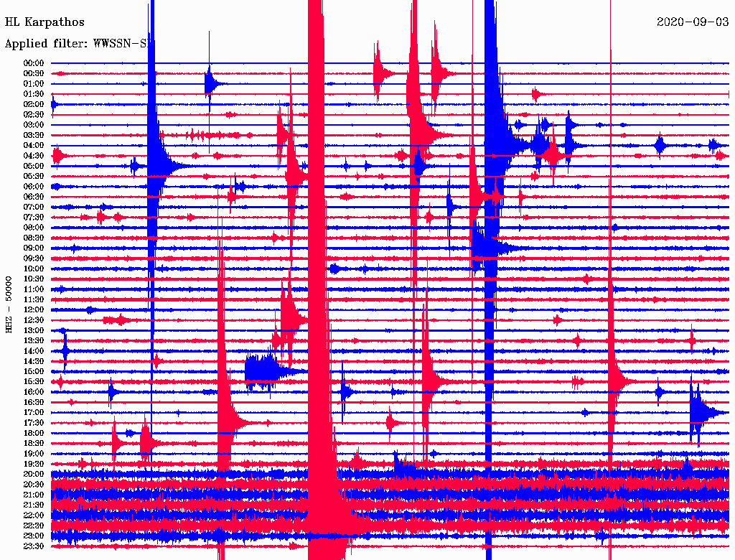
Task: Select the 10:00 time label
Action: pyautogui.click(x=34, y=269)
